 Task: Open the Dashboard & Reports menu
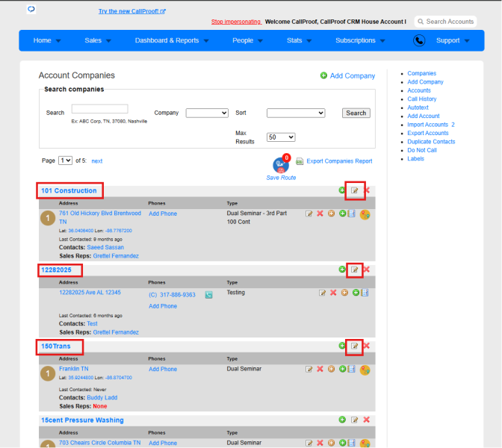tap(172, 40)
